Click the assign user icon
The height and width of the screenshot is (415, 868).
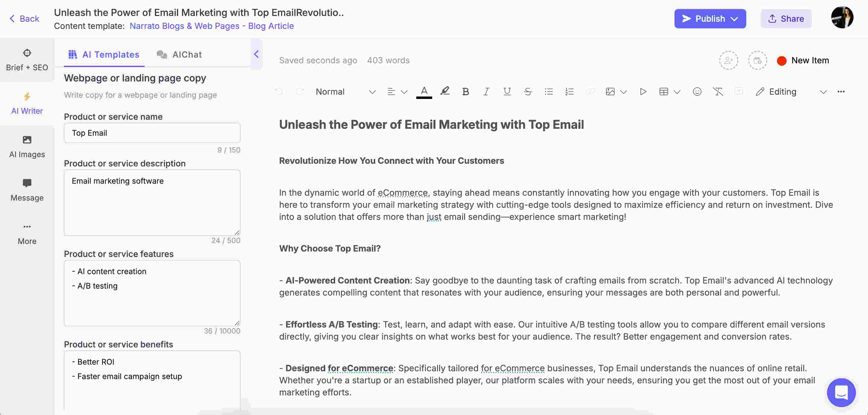(728, 61)
